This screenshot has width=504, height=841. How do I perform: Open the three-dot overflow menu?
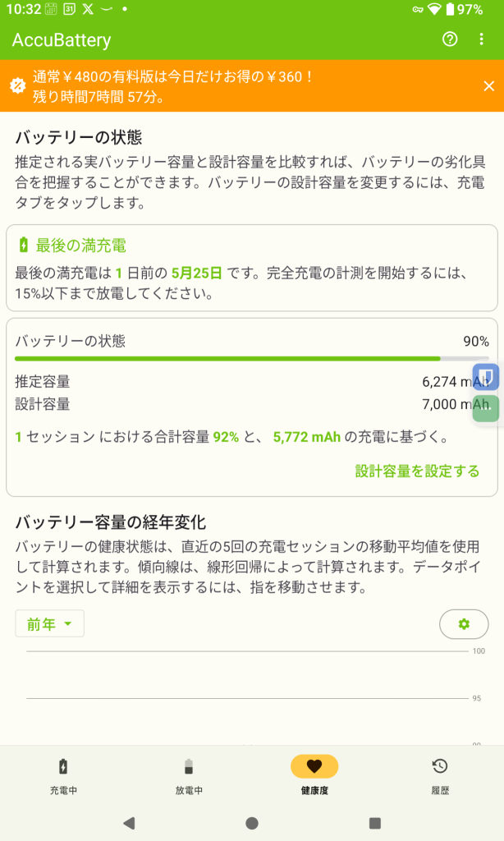[482, 39]
